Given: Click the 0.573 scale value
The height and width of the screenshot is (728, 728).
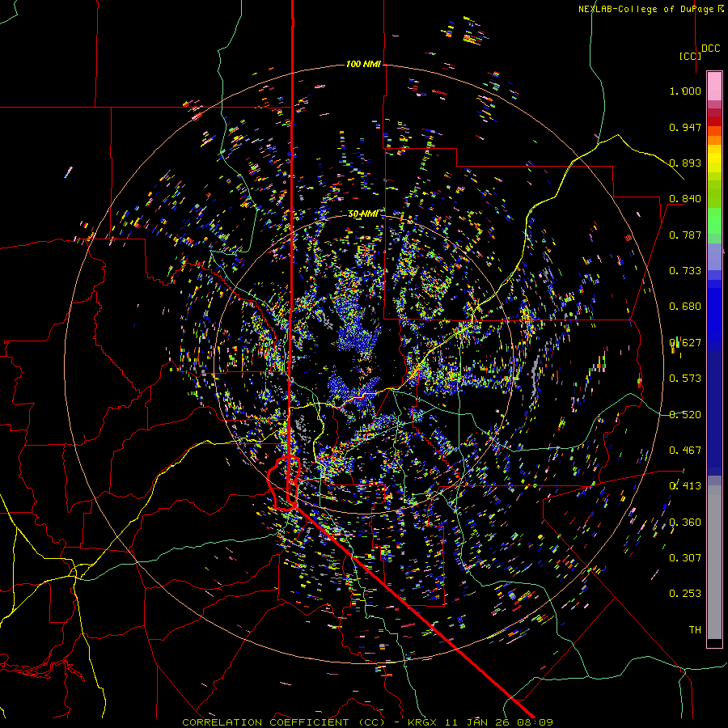Looking at the screenshot, I should click(x=685, y=379).
